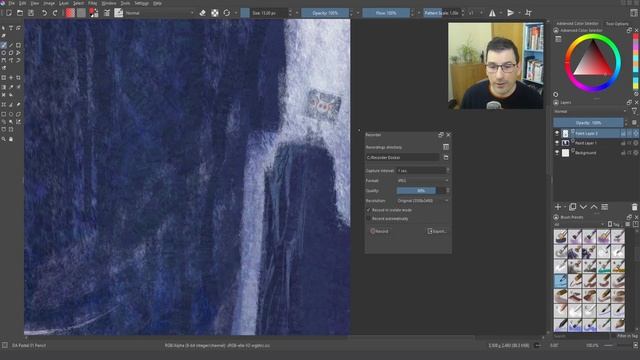The height and width of the screenshot is (360, 640).
Task: Toggle the Preserve Alpha checker icon
Action: (215, 13)
